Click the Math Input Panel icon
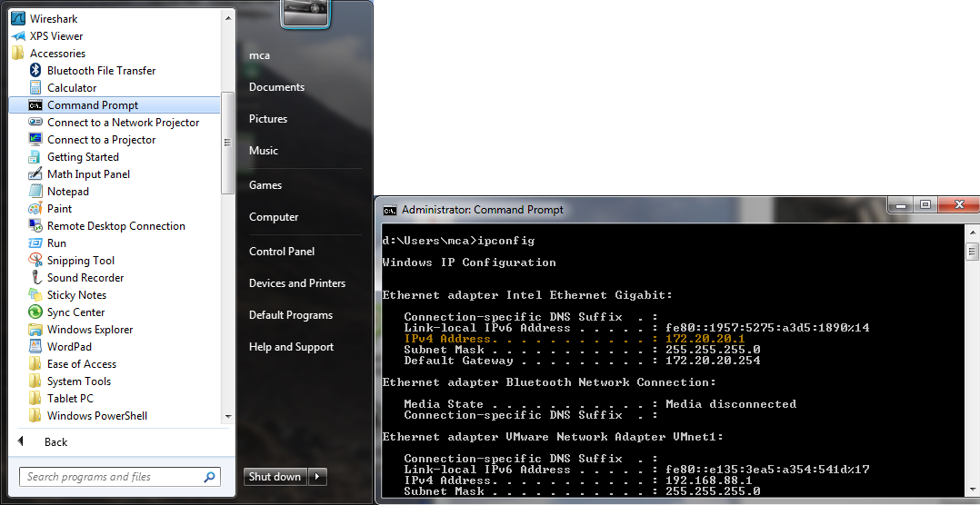Viewport: 980px width, 505px height. pos(35,174)
